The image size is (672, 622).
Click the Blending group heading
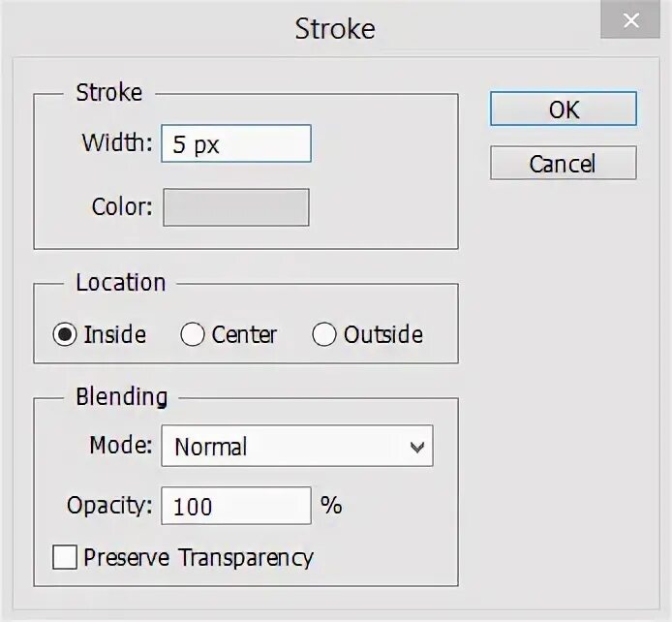click(121, 396)
